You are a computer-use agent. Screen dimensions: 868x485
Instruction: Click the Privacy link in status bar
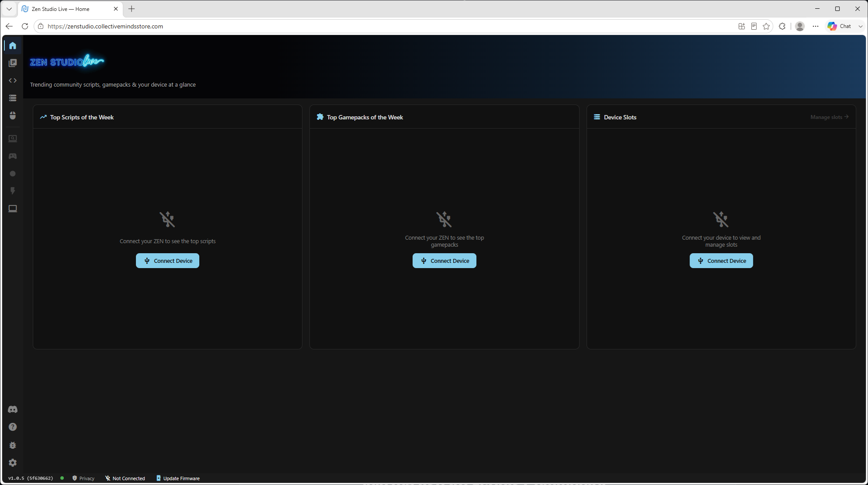click(x=83, y=478)
